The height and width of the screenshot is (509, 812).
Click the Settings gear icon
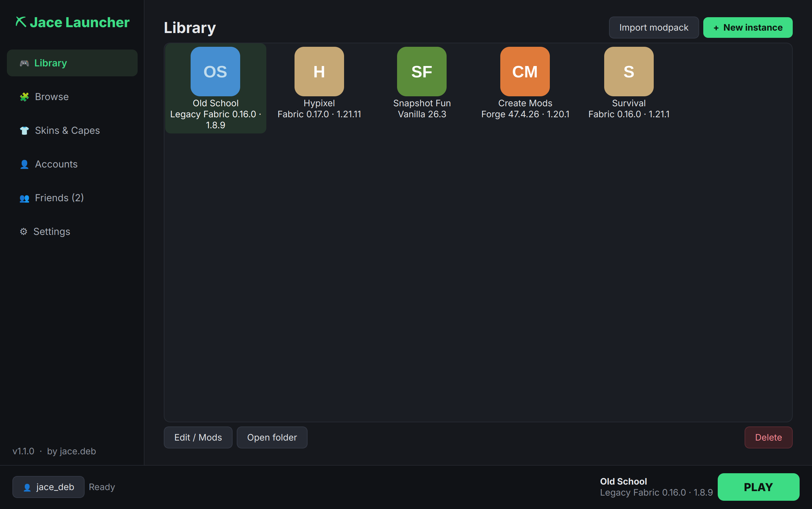(23, 231)
